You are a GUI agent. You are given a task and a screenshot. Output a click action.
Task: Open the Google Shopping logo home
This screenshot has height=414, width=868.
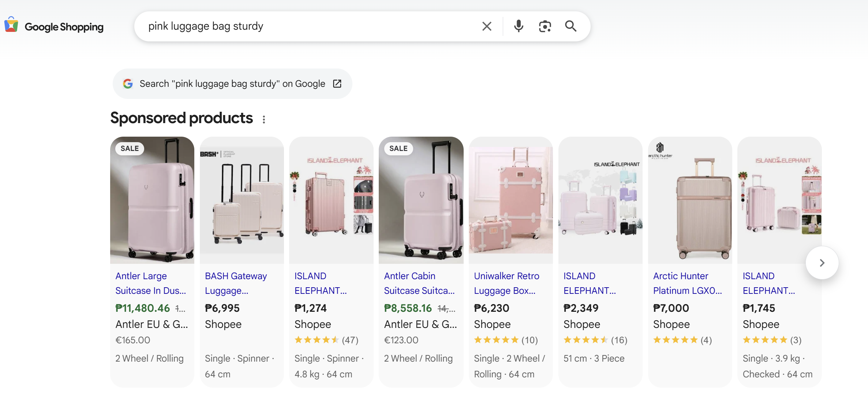click(54, 27)
